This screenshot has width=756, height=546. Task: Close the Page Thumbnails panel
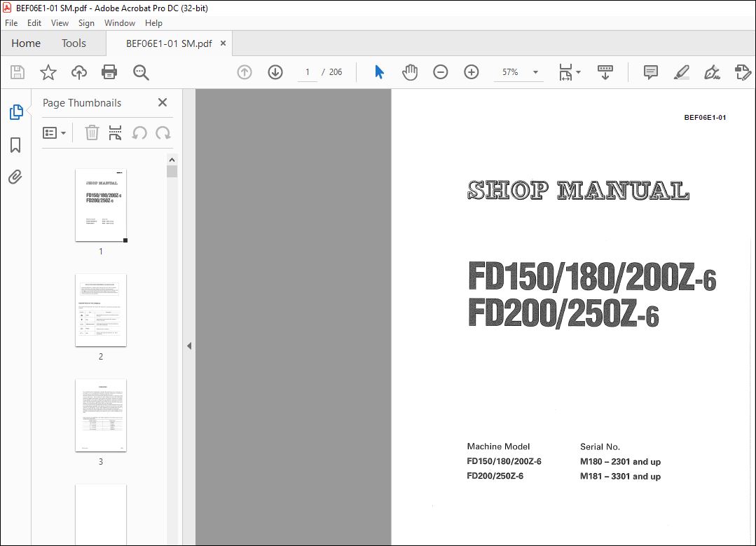[x=163, y=102]
